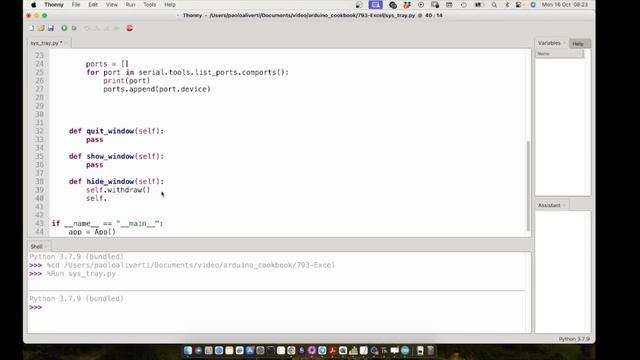
Task: Click line number 32 in the gutter
Action: (39, 131)
